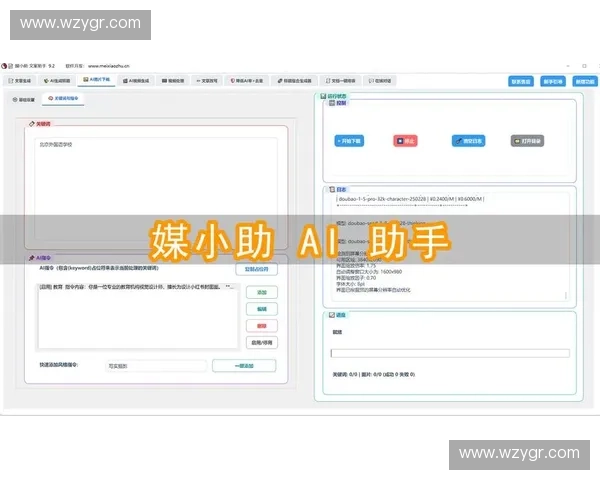Click the 编辑 button for AI instructions
Viewport: 600px width, 480px height.
[x=262, y=309]
